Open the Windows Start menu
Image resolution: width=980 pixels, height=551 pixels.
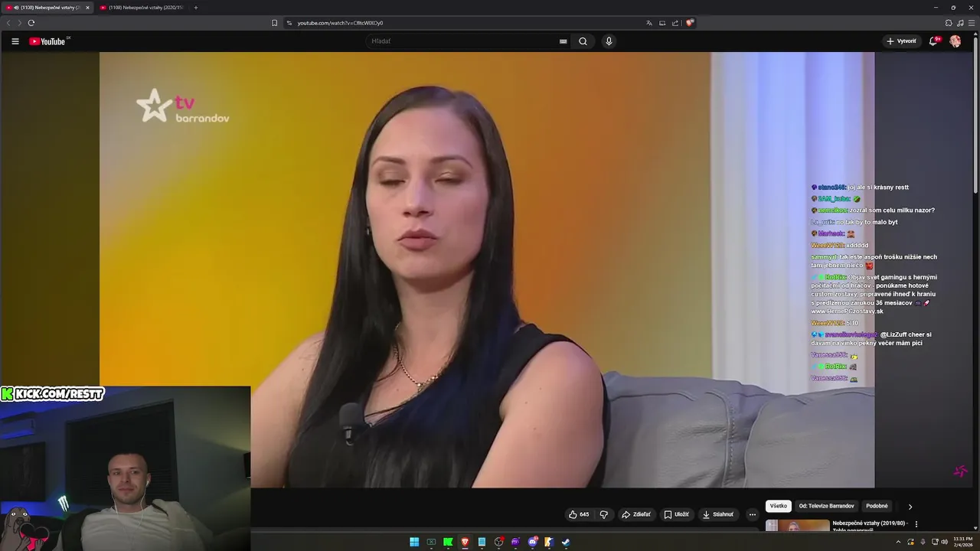[414, 542]
